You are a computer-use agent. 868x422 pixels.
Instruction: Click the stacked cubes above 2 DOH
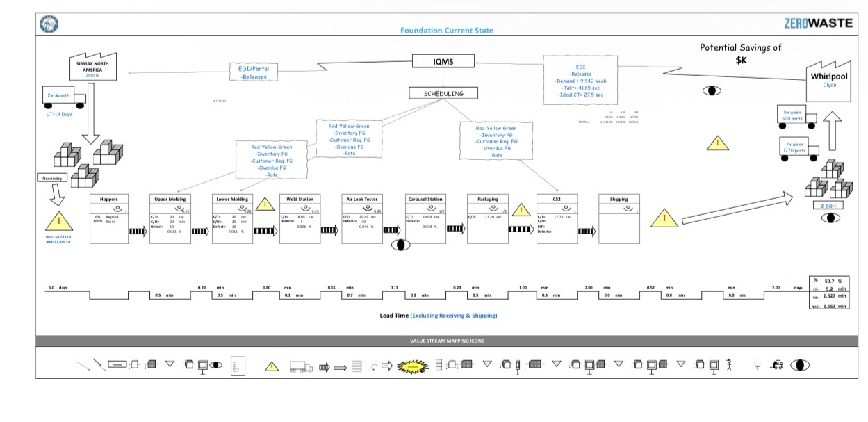(829, 180)
